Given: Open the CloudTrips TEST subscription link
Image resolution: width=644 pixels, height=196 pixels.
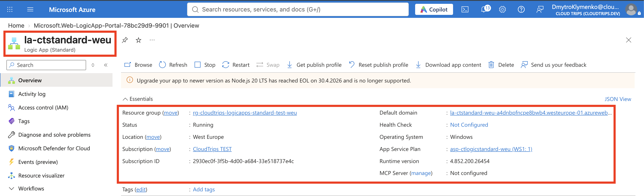Looking at the screenshot, I should point(212,149).
